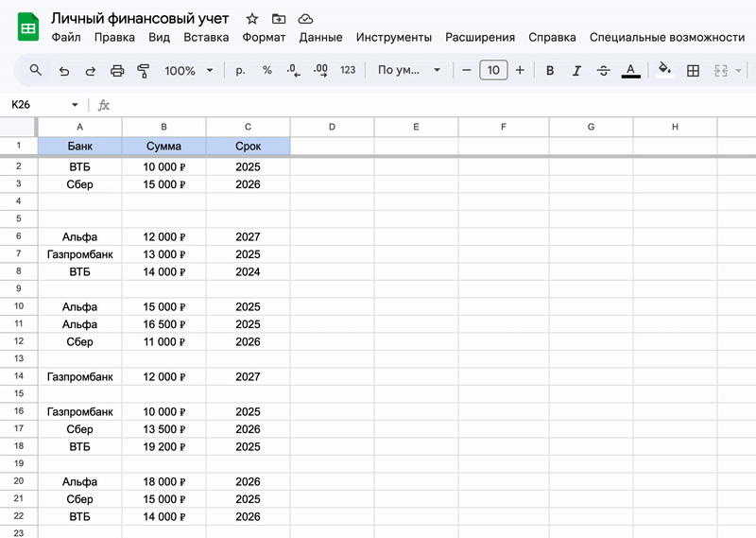Activate the paint format tool

(144, 71)
